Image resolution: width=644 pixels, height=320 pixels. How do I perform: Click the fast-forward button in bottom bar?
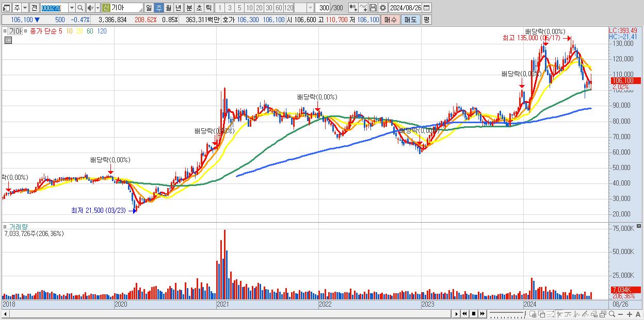482,314
